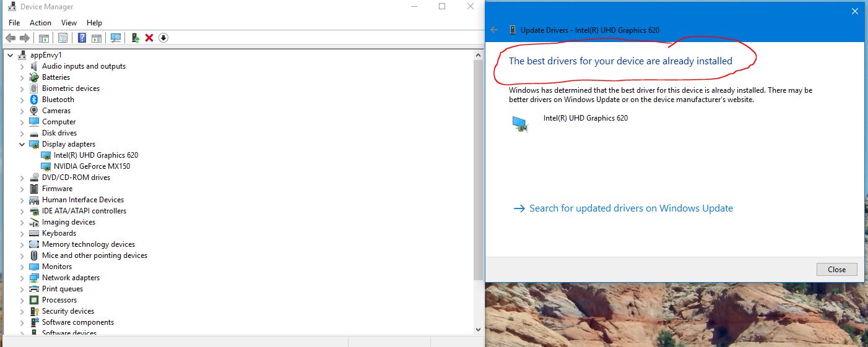Click the Disable device down-arrow icon
This screenshot has width=868, height=347.
click(163, 38)
